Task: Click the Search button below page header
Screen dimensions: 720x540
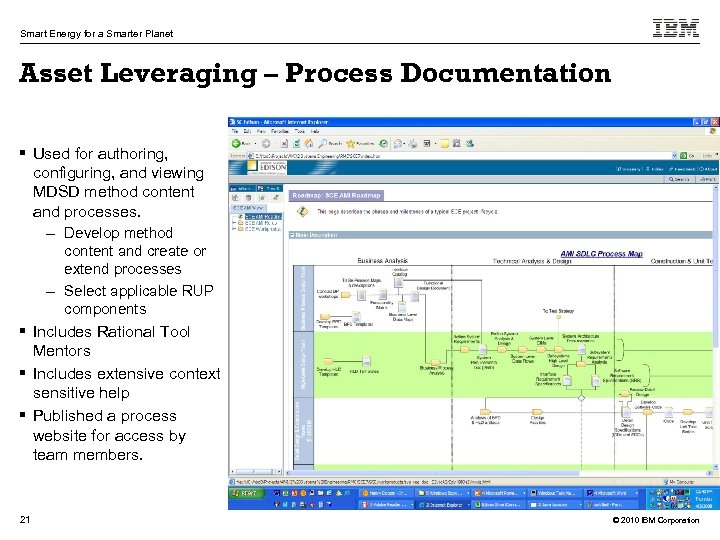Action: coord(679,179)
